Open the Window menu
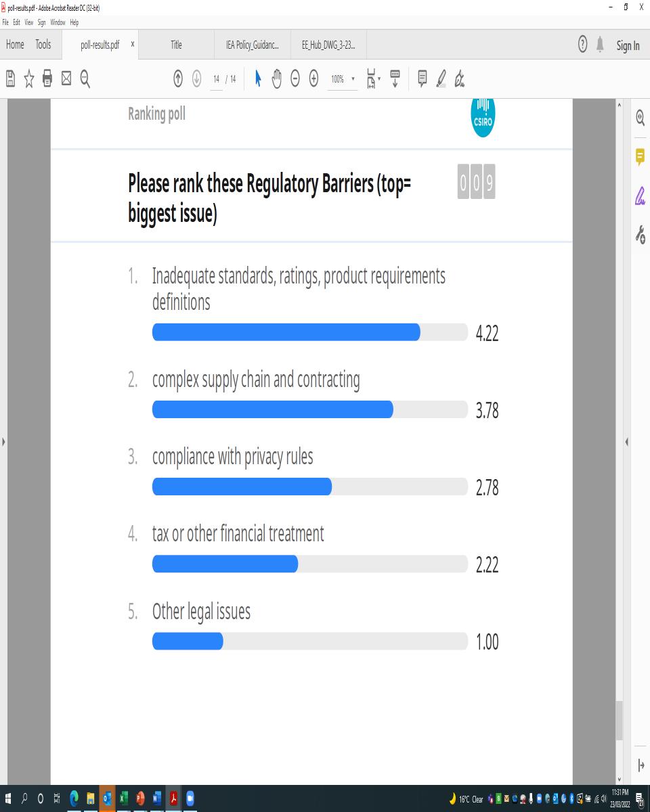The height and width of the screenshot is (812, 650). click(58, 22)
